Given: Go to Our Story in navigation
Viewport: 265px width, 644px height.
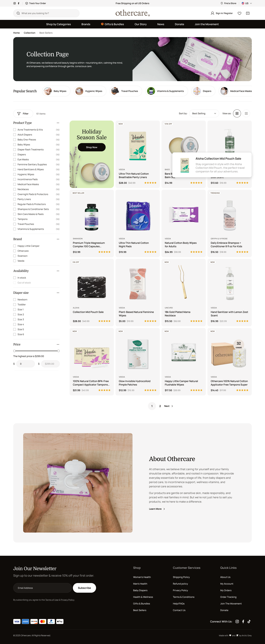Looking at the screenshot, I should pyautogui.click(x=140, y=24).
